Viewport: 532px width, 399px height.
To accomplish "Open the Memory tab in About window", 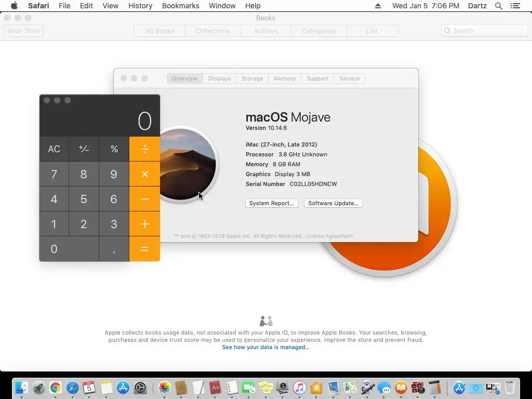I will click(285, 78).
